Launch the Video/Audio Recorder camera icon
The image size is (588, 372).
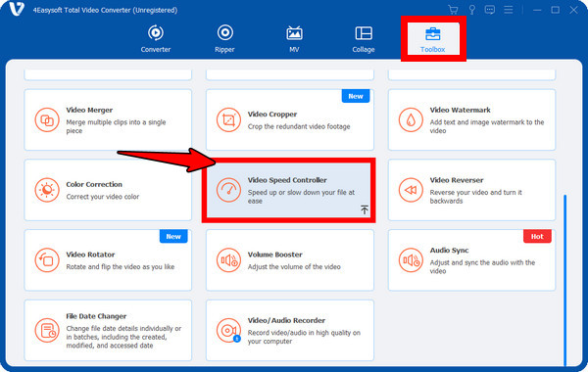(228, 331)
